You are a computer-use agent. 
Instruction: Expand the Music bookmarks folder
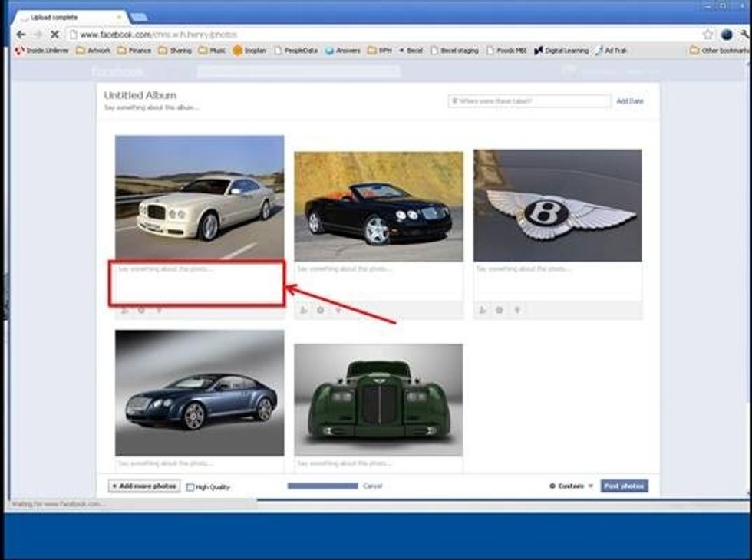pos(212,51)
